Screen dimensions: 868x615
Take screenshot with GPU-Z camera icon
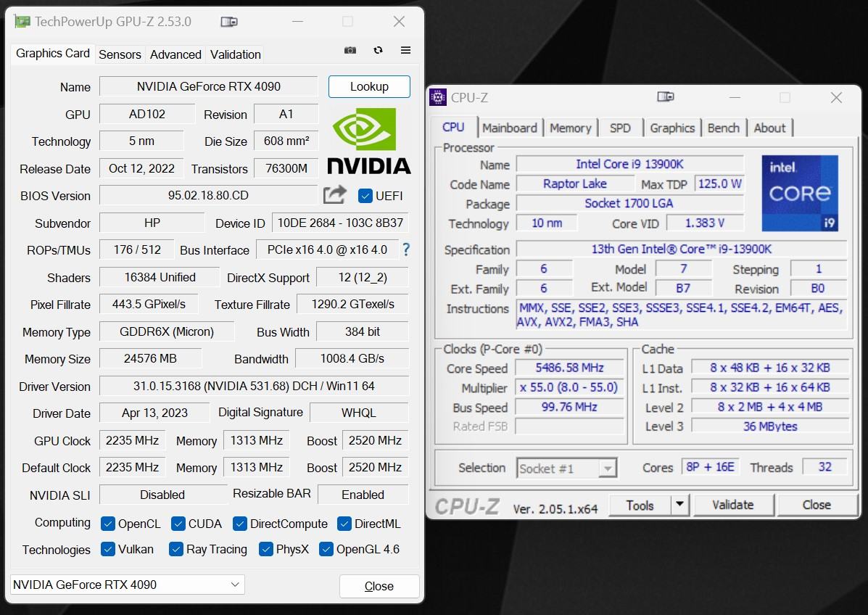pyautogui.click(x=350, y=50)
